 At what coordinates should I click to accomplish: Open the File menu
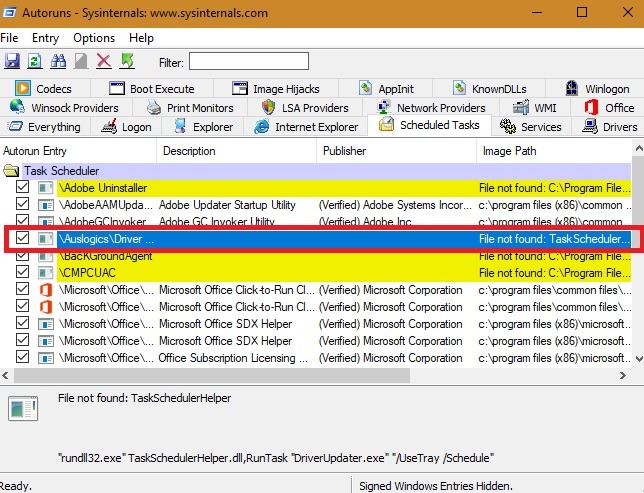tap(9, 38)
